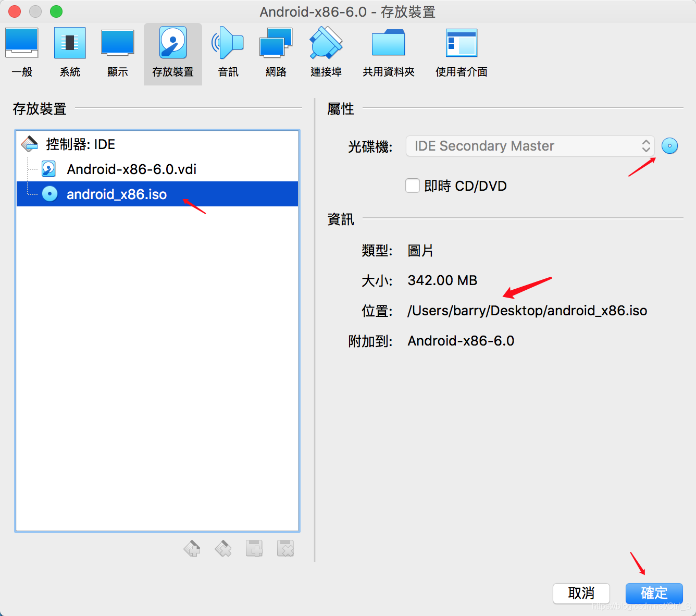Open the 共用資料夾 (Shared Folders) tab
696x616 pixels.
point(389,53)
